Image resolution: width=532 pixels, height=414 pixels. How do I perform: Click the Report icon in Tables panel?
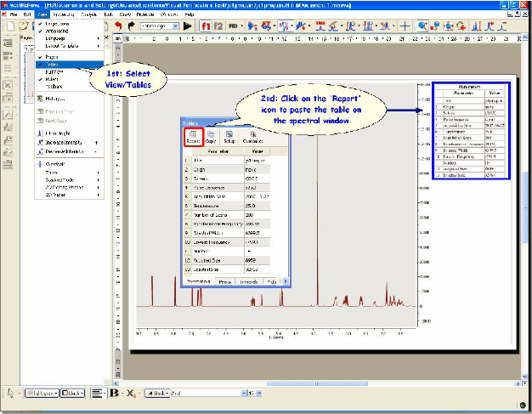pyautogui.click(x=194, y=137)
